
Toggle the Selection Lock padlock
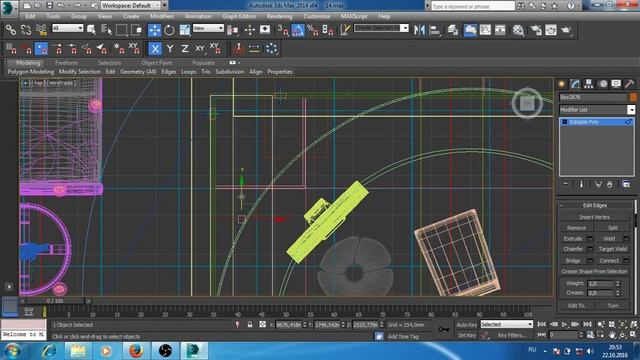250,325
